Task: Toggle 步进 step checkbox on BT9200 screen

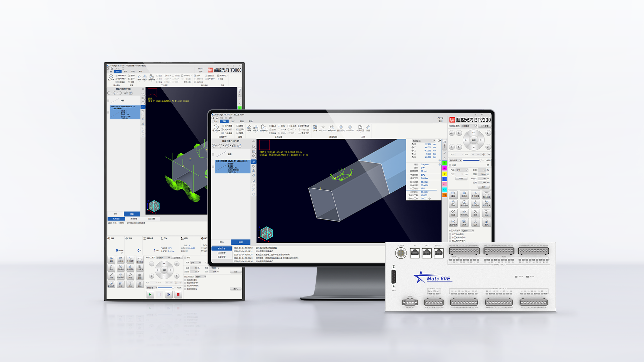Action: click(450, 165)
